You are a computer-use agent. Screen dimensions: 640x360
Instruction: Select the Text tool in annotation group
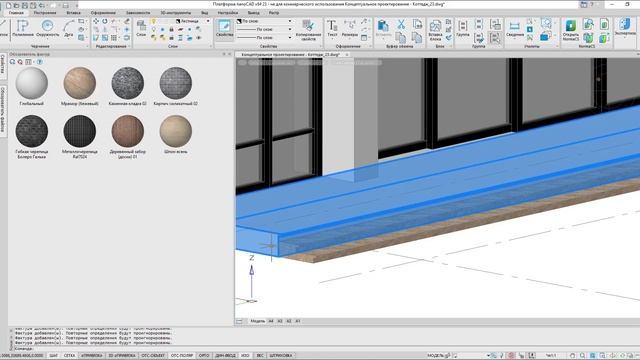point(332,29)
